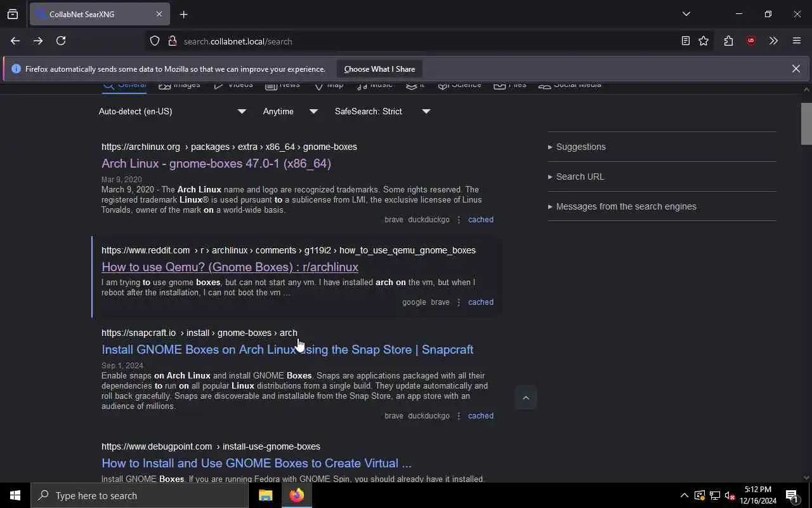812x508 pixels.
Task: Click the Firefox taskbar icon
Action: coord(296,495)
